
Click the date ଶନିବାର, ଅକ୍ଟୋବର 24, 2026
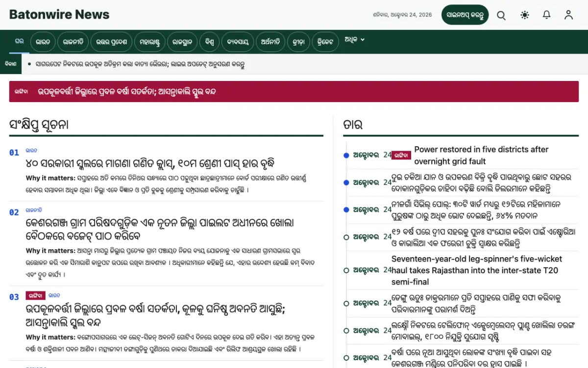(402, 15)
